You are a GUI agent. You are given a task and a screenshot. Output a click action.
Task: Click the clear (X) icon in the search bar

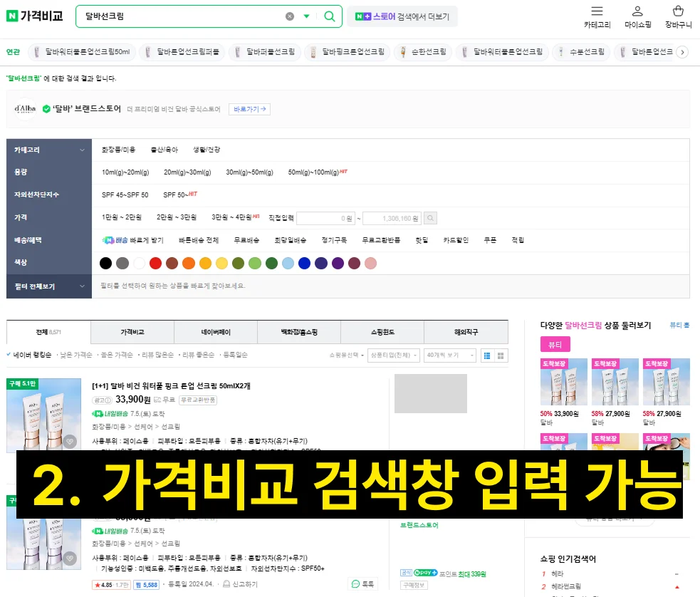pos(289,16)
